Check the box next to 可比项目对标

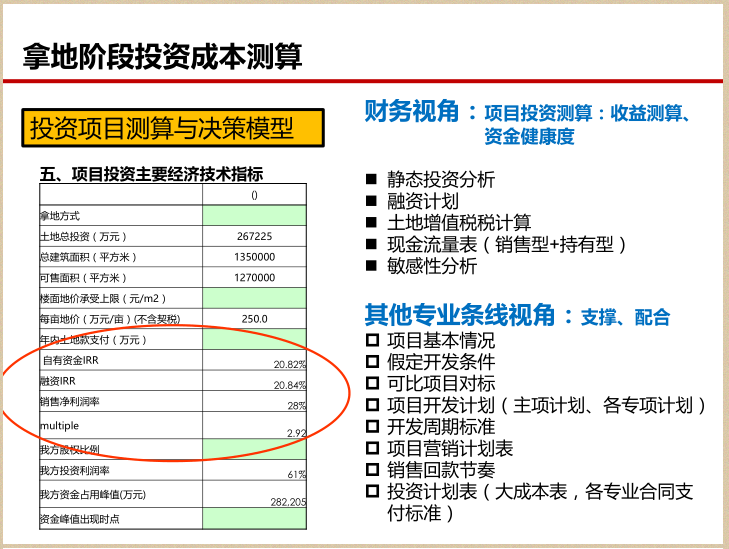point(372,384)
